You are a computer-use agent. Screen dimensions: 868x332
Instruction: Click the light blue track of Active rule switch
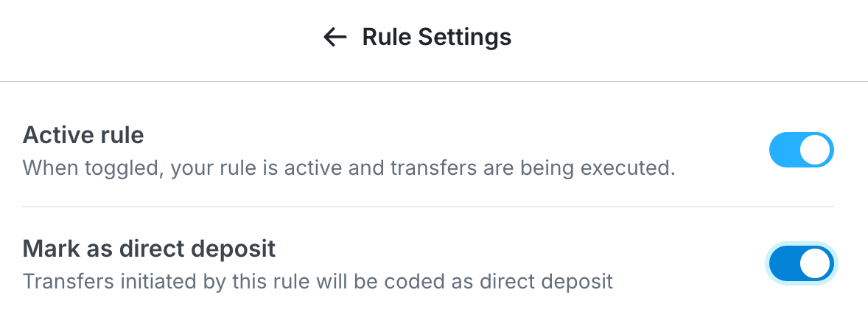(784, 151)
